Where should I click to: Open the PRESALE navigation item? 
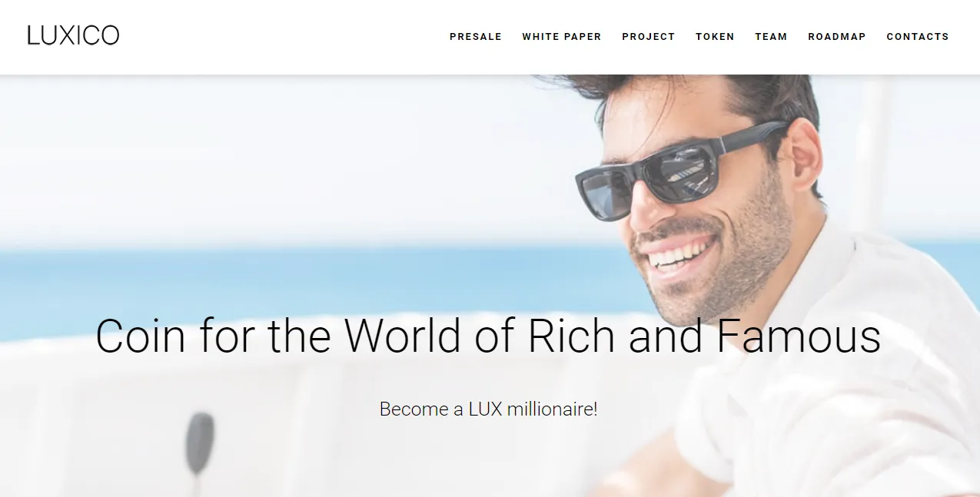476,36
